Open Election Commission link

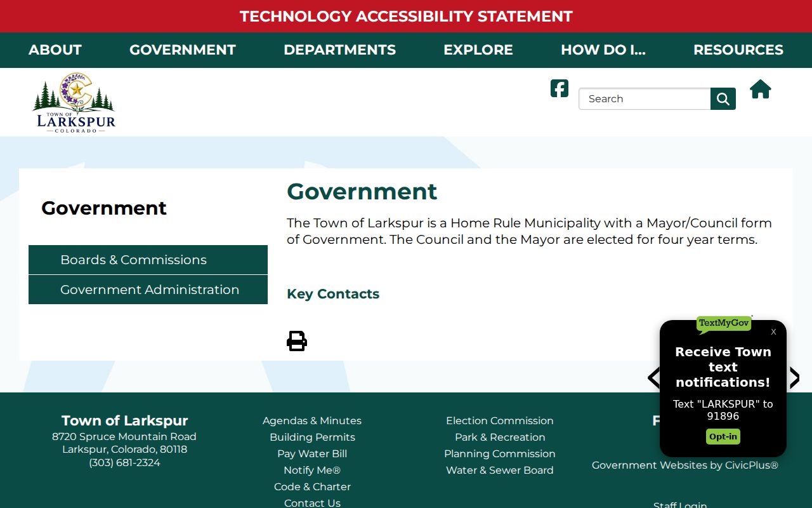500,420
